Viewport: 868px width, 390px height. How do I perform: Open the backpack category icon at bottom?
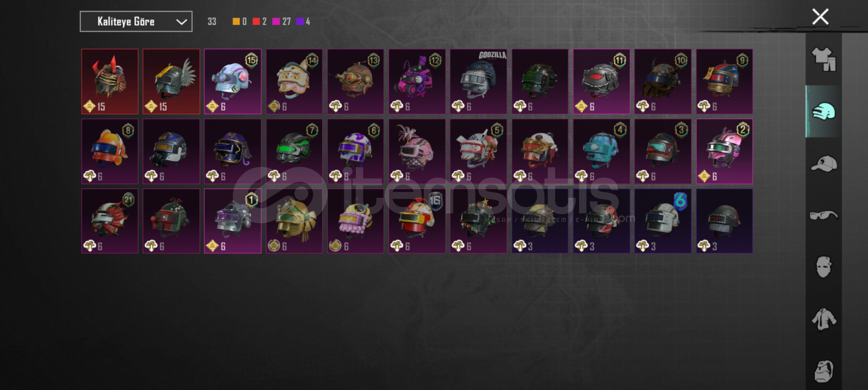(824, 371)
